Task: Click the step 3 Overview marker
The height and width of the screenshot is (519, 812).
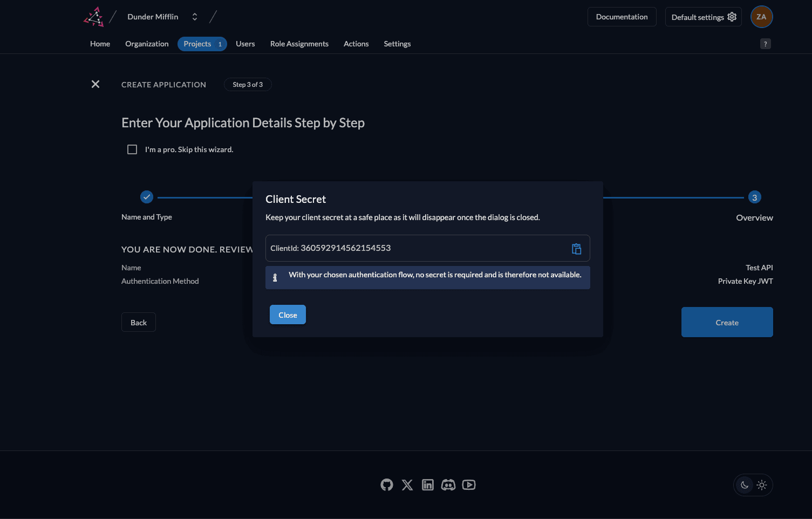Action: pyautogui.click(x=754, y=197)
